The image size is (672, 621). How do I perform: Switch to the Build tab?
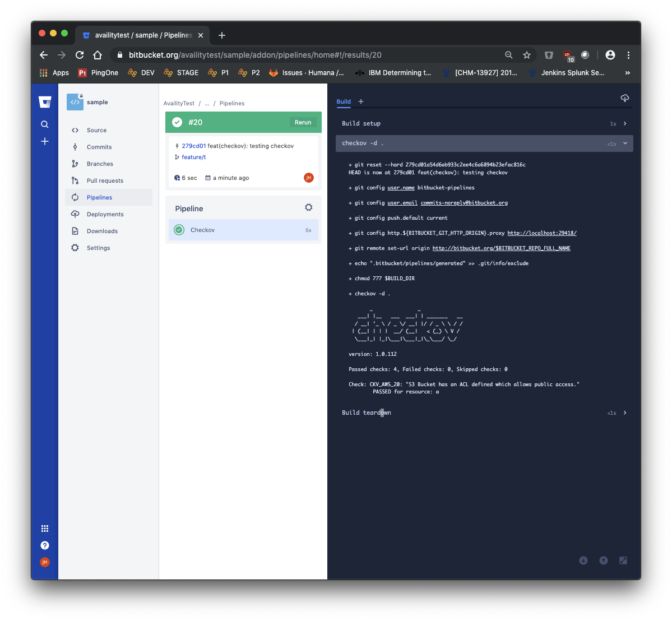coord(344,101)
